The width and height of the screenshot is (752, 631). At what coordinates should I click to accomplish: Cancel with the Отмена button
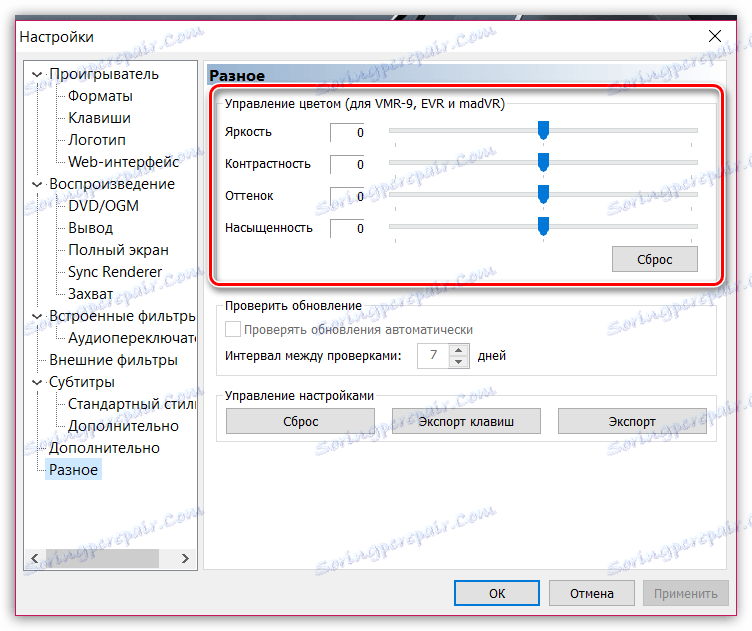(592, 593)
